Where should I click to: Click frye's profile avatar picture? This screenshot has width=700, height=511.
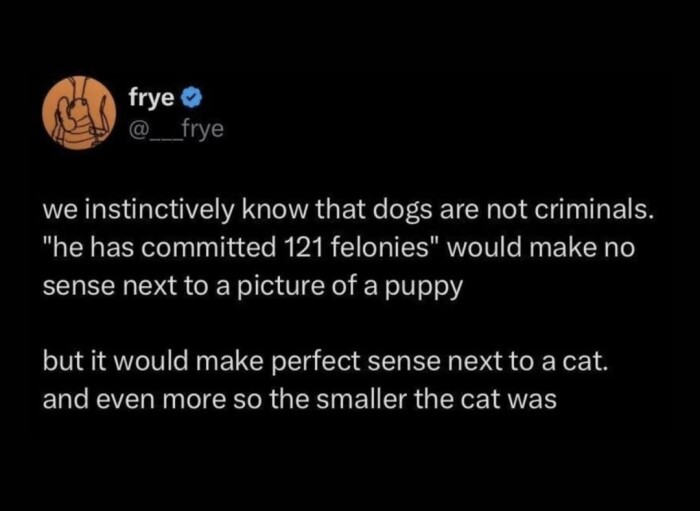pos(77,113)
